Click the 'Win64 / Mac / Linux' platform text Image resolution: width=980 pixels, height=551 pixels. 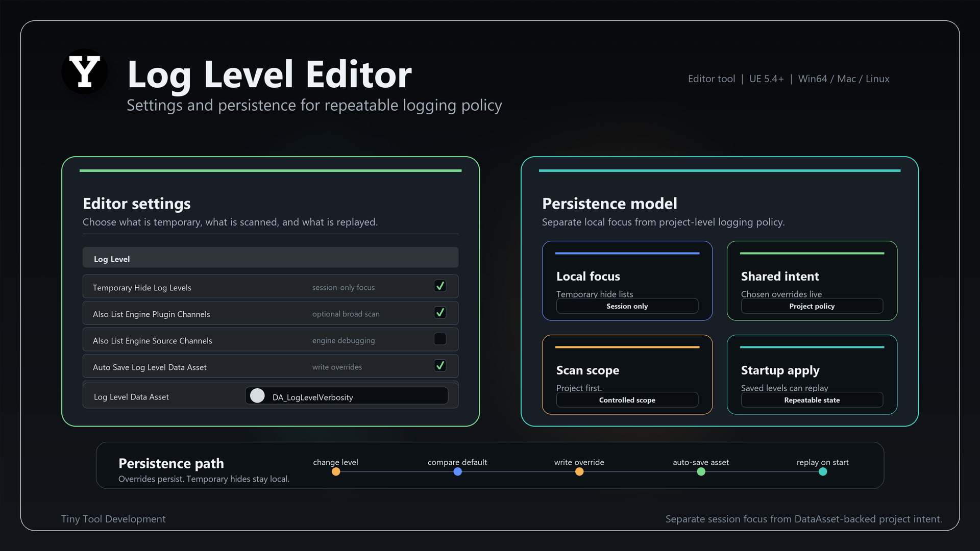pyautogui.click(x=844, y=79)
